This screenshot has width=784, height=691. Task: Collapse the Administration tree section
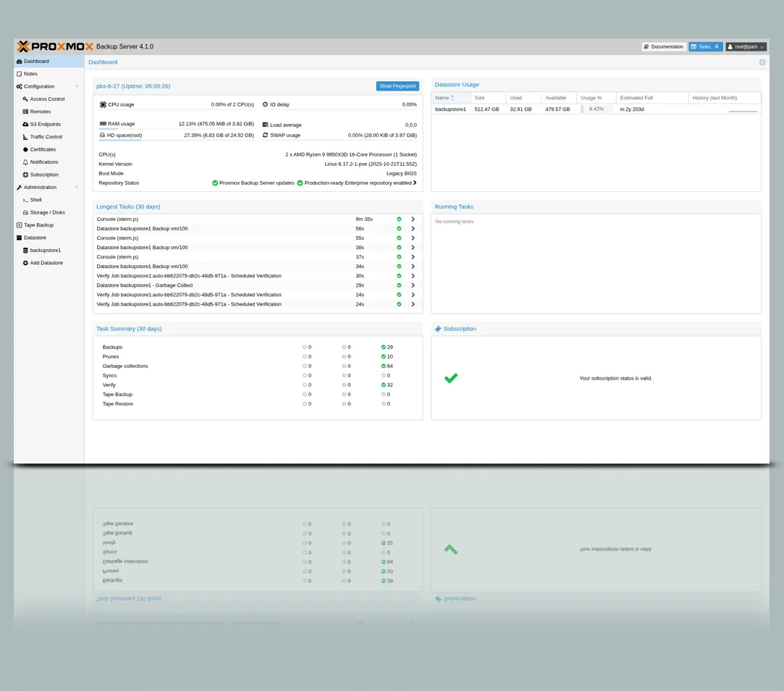point(77,188)
